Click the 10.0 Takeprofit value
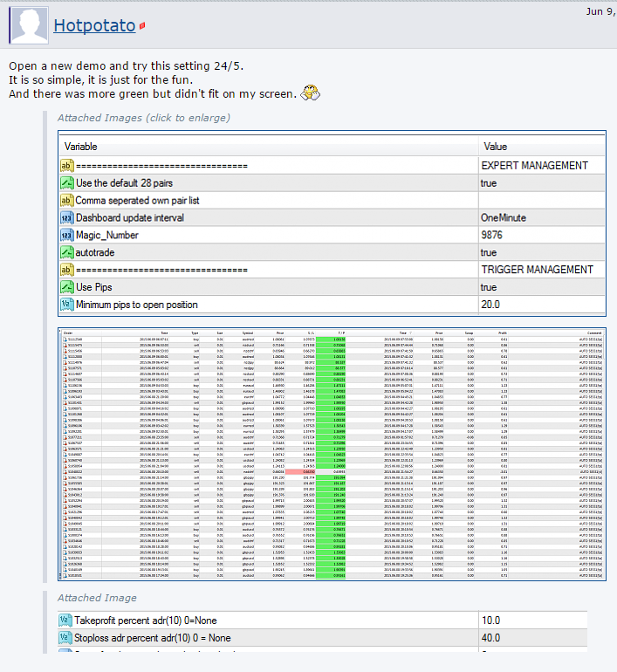617x672 pixels. [490, 621]
